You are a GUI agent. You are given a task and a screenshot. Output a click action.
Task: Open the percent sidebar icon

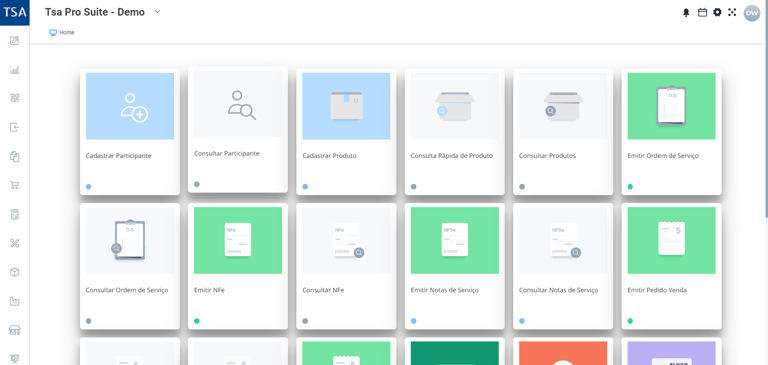click(x=15, y=243)
